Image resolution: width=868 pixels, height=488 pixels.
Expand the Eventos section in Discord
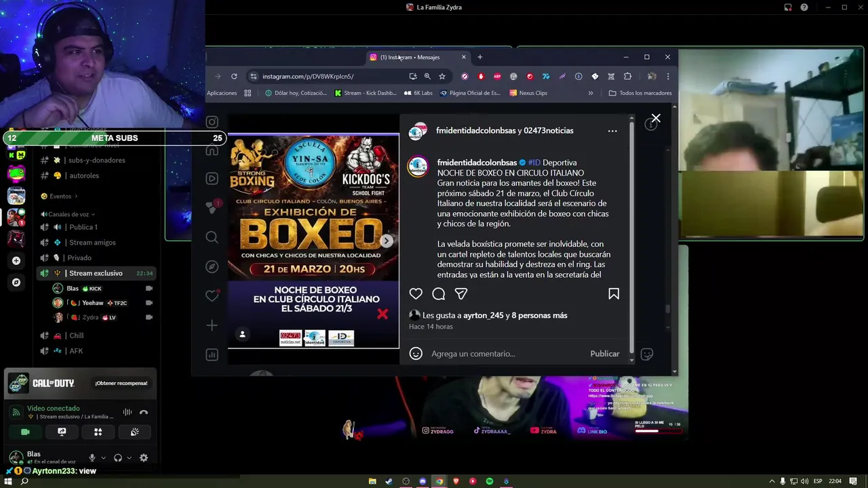(x=60, y=197)
